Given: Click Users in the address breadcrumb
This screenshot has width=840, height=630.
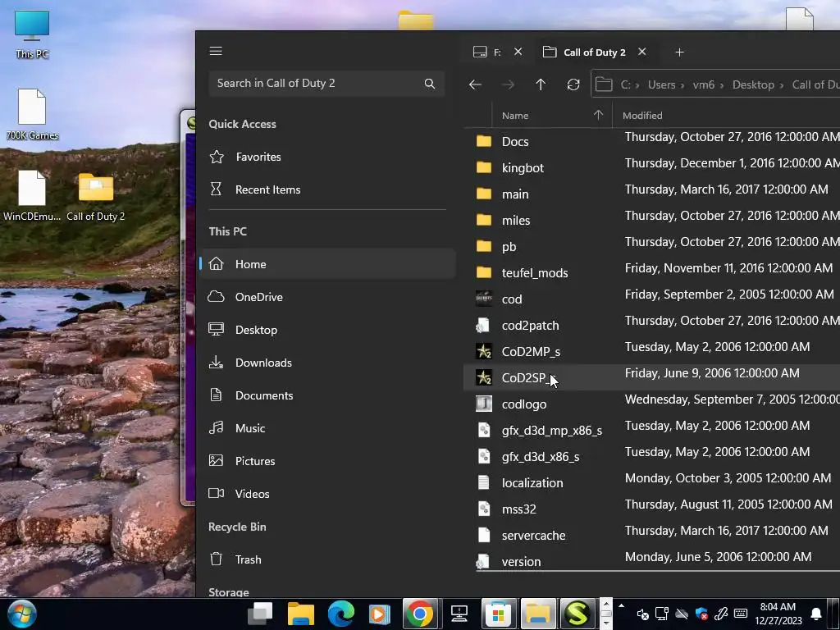Looking at the screenshot, I should tap(662, 84).
